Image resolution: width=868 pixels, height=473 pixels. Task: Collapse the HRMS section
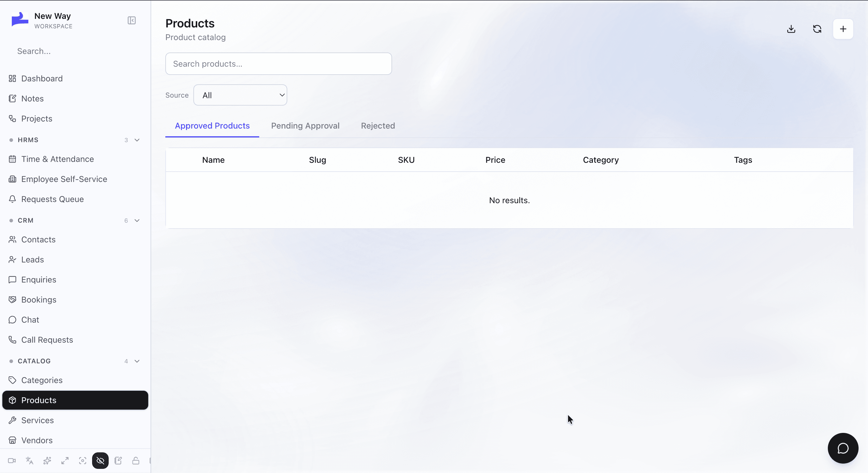tap(137, 140)
